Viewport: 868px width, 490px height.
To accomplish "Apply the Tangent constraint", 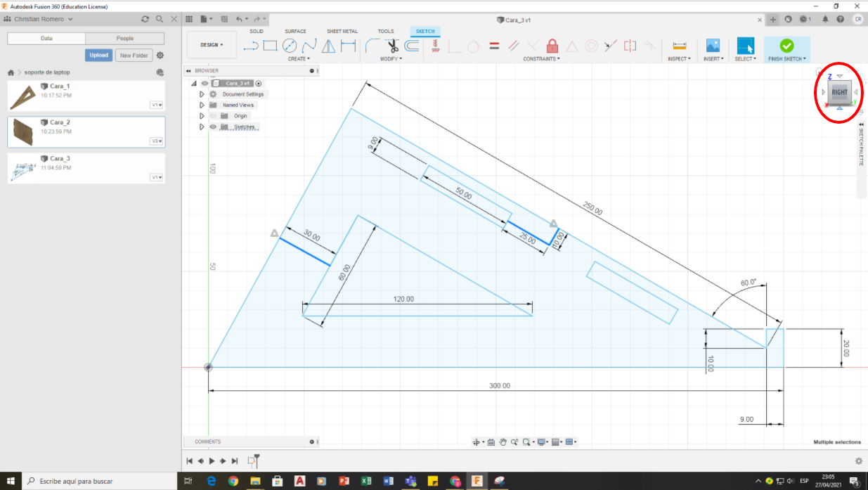I will [474, 46].
